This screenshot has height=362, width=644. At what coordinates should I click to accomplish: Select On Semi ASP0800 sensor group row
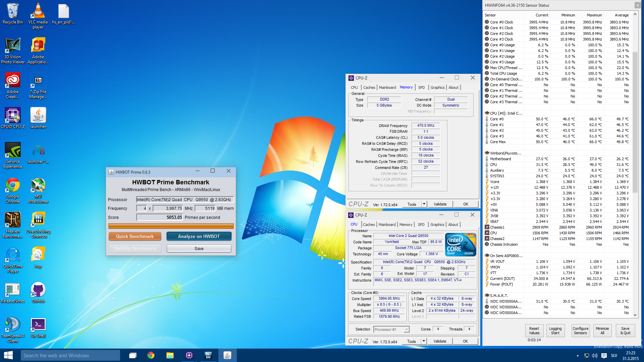[557, 256]
